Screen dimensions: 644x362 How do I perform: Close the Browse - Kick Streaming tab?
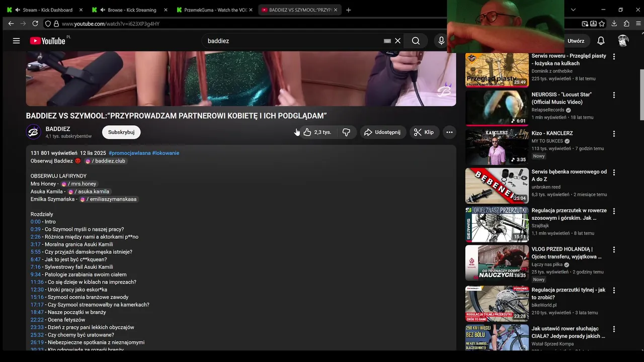[166, 10]
